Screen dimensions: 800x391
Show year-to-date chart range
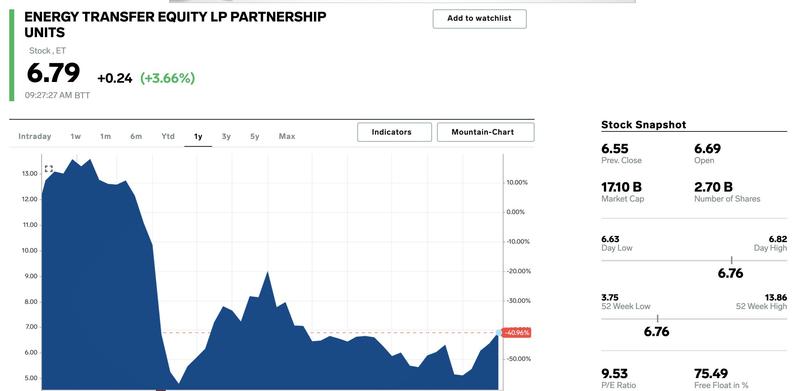(x=168, y=136)
